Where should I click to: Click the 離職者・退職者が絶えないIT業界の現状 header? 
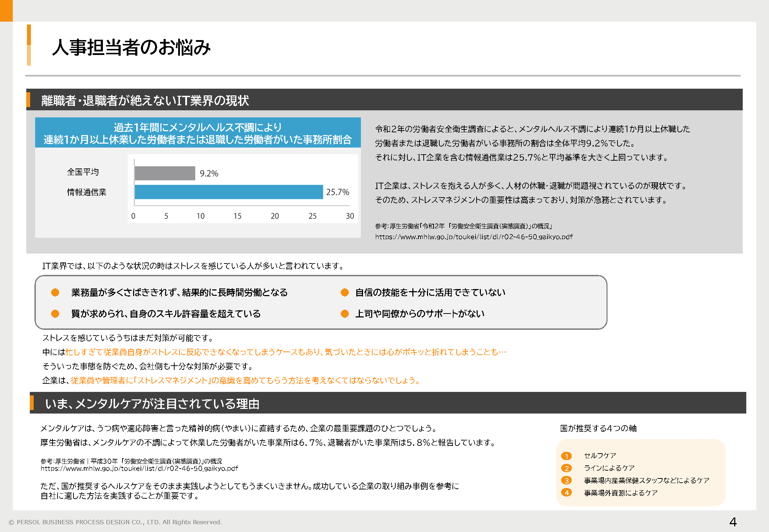[145, 100]
